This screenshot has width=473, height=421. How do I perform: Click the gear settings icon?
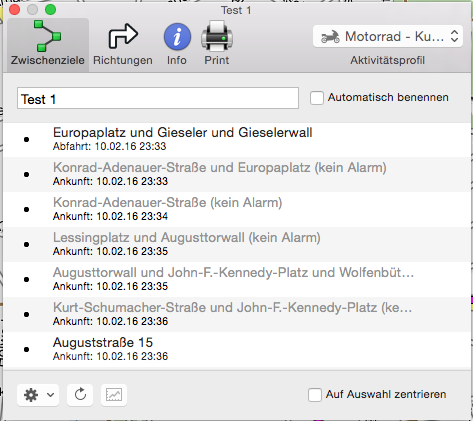click(x=31, y=395)
